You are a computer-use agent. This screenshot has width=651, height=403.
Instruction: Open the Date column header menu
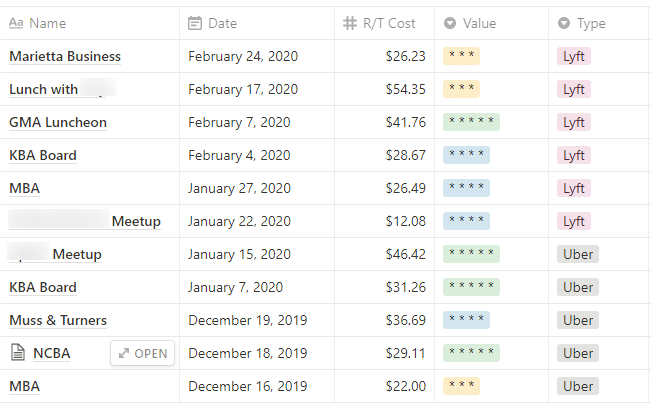[x=257, y=23]
